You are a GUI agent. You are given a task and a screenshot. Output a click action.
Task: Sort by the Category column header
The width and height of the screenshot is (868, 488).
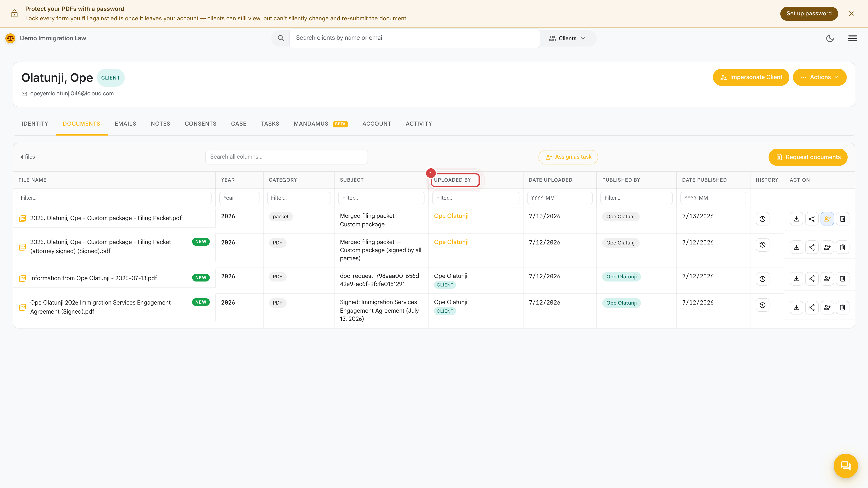[x=283, y=180]
